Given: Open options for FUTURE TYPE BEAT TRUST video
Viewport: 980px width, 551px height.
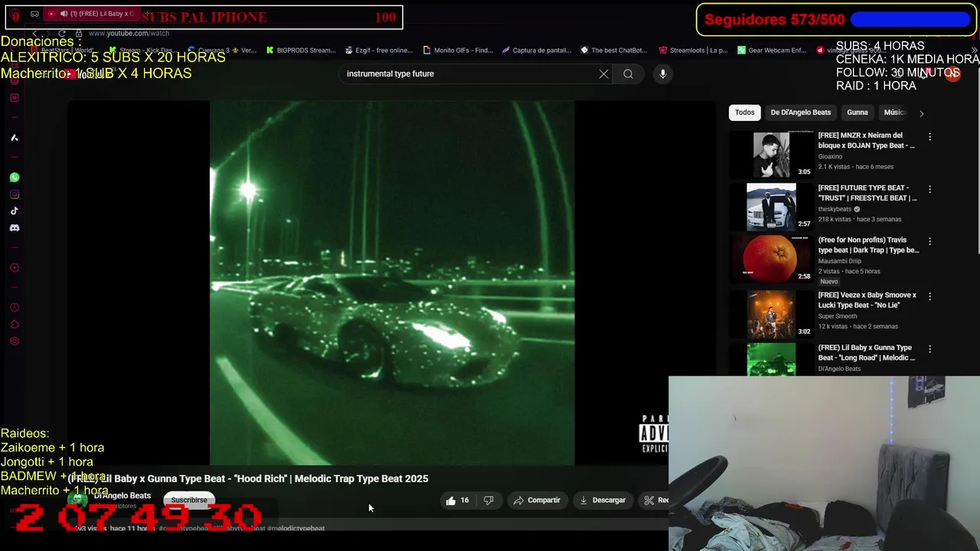Looking at the screenshot, I should click(929, 189).
